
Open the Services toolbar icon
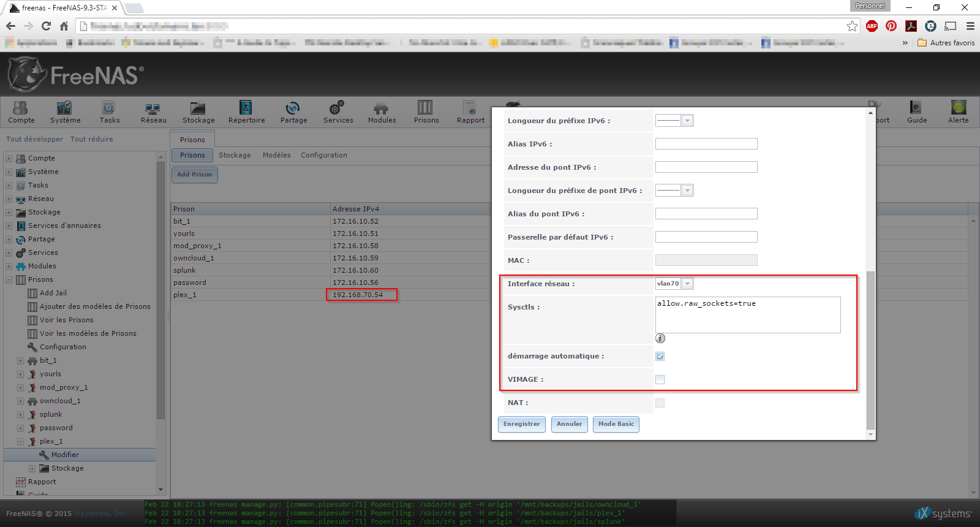338,112
